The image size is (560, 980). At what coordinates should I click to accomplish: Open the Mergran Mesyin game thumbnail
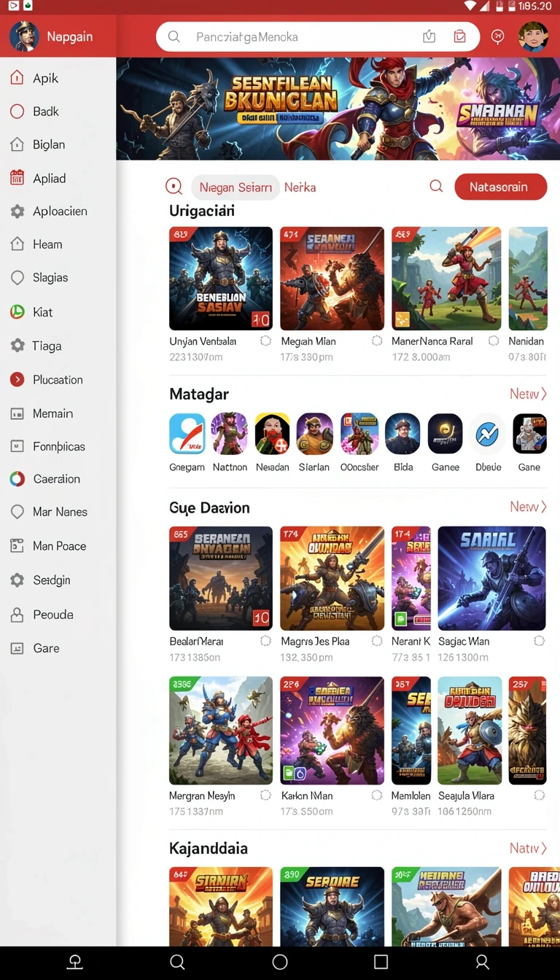tap(221, 731)
